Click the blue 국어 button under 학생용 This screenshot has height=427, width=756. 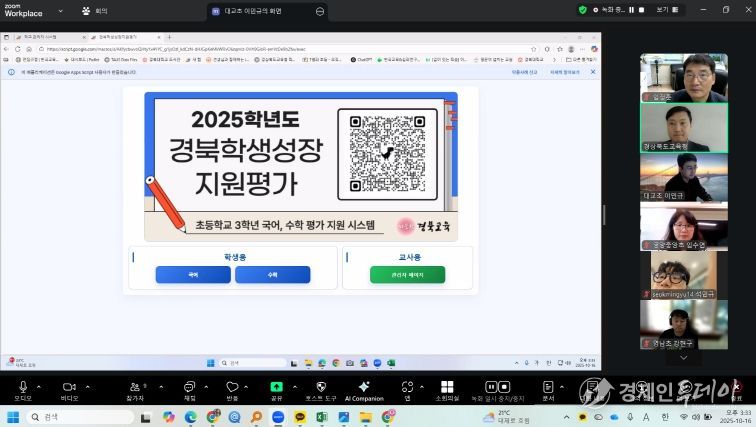click(x=192, y=274)
